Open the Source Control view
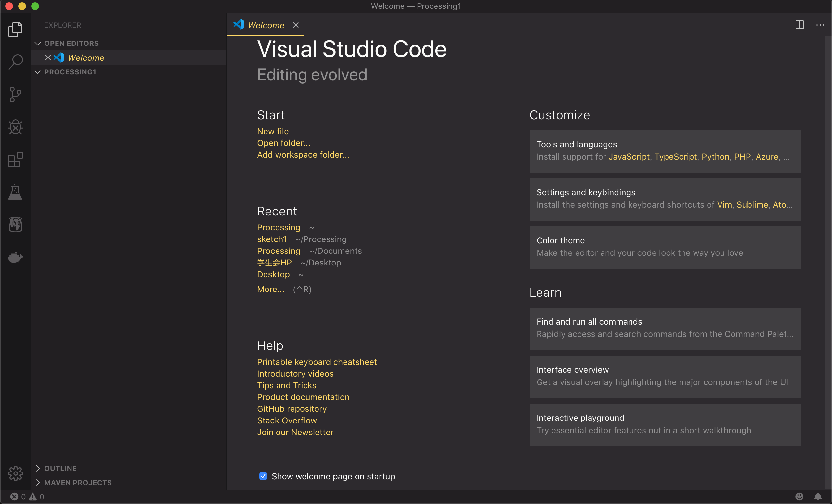The width and height of the screenshot is (832, 504). point(15,95)
